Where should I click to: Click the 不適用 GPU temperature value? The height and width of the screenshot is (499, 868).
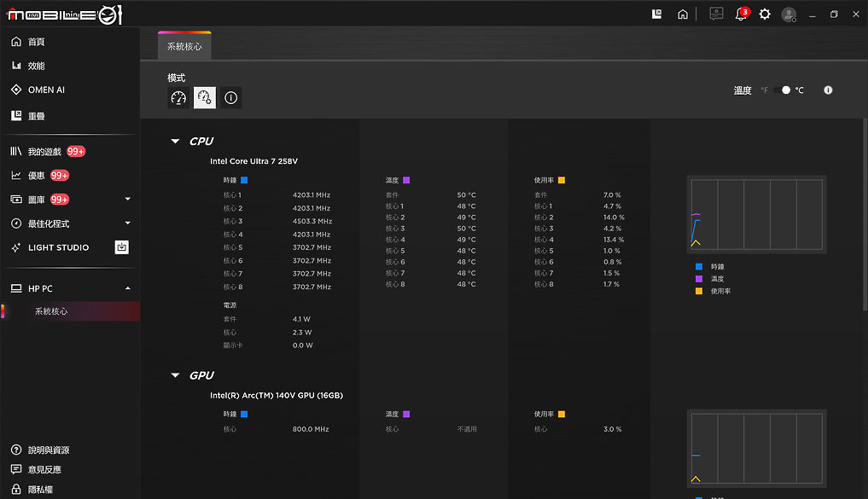467,429
